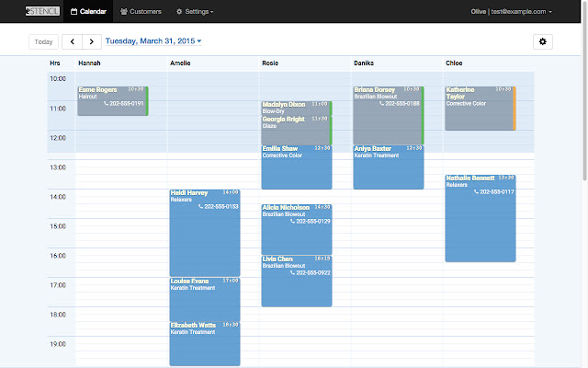Advance to the next day using the right arrow
This screenshot has width=588, height=368.
coord(92,41)
